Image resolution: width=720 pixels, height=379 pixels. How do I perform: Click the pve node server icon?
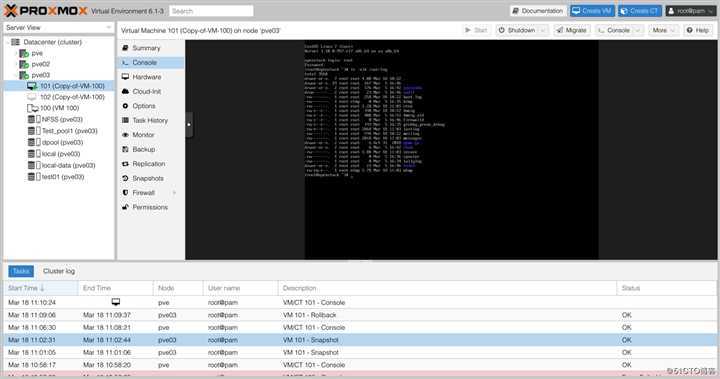[24, 53]
